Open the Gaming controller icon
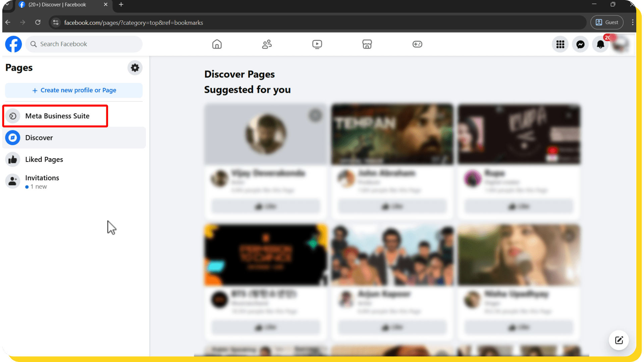 coord(417,44)
